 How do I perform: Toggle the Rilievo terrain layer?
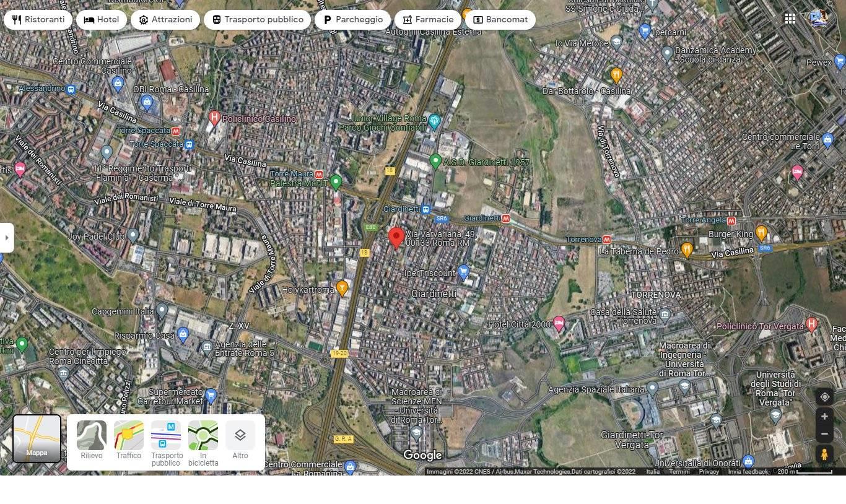click(x=92, y=440)
